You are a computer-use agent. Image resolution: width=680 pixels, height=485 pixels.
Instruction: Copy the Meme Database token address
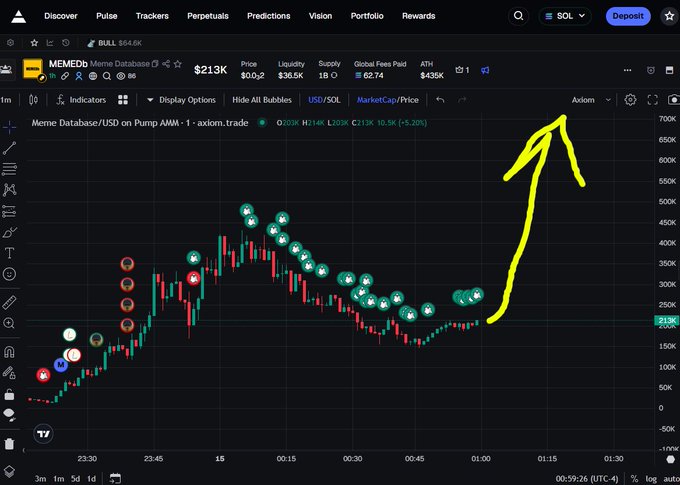[155, 64]
